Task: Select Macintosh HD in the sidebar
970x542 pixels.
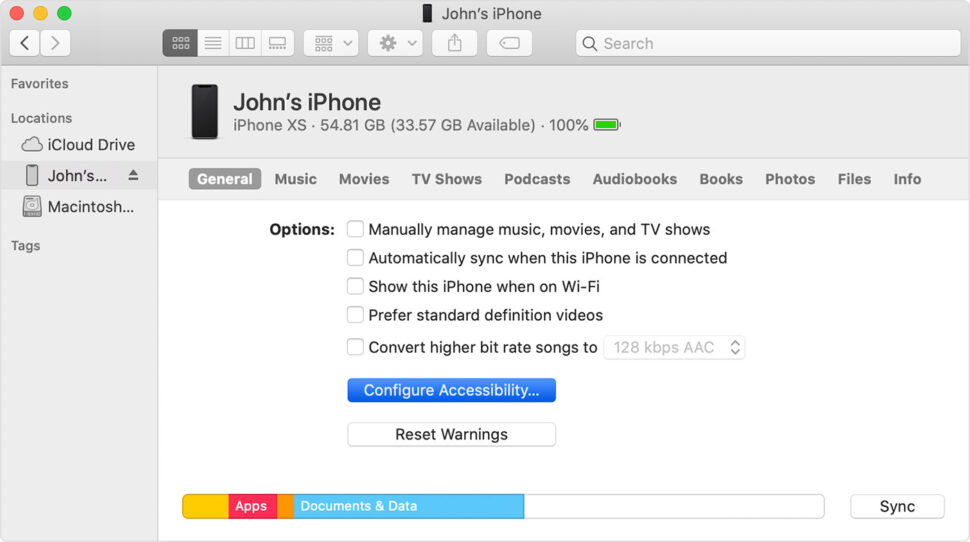Action: click(x=79, y=207)
